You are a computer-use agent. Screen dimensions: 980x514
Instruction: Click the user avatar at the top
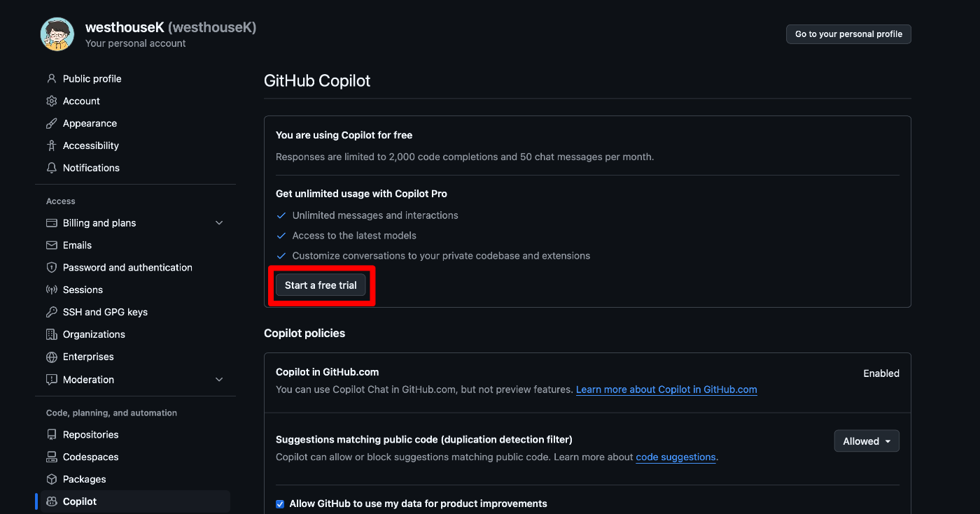pyautogui.click(x=57, y=34)
